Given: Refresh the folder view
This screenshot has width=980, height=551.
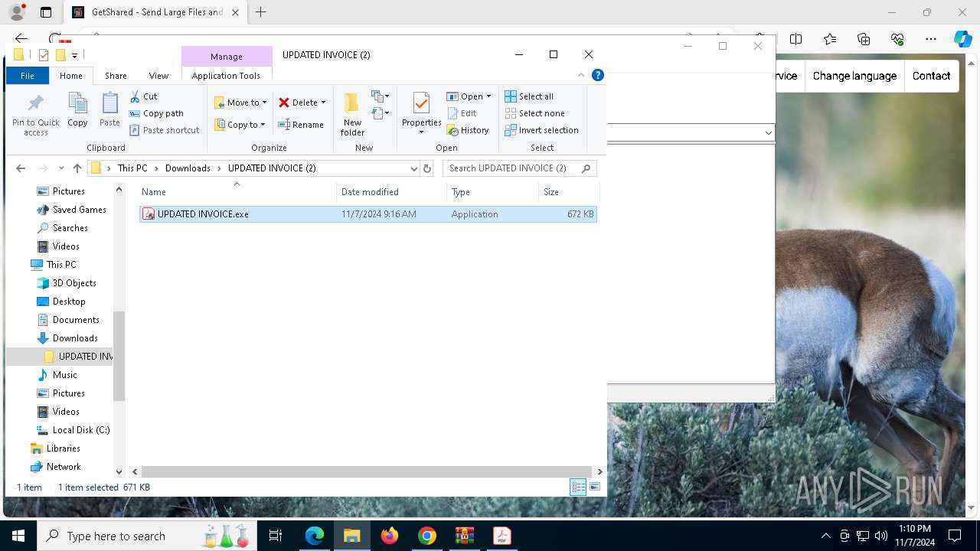Looking at the screenshot, I should click(x=427, y=168).
